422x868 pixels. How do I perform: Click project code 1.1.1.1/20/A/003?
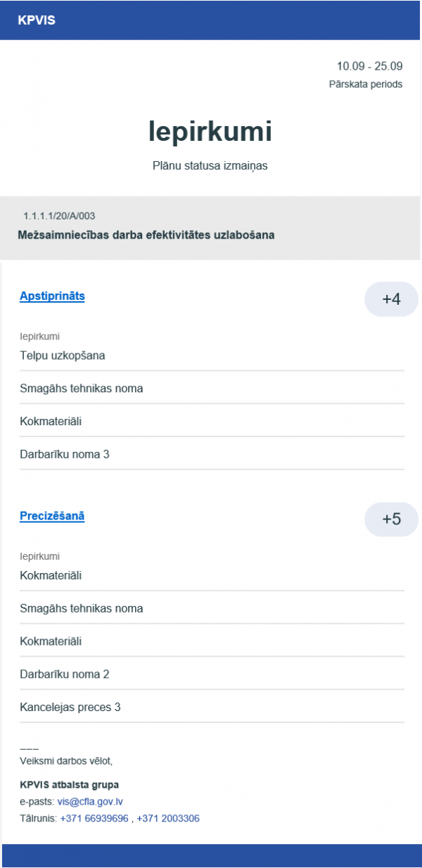coord(59,215)
